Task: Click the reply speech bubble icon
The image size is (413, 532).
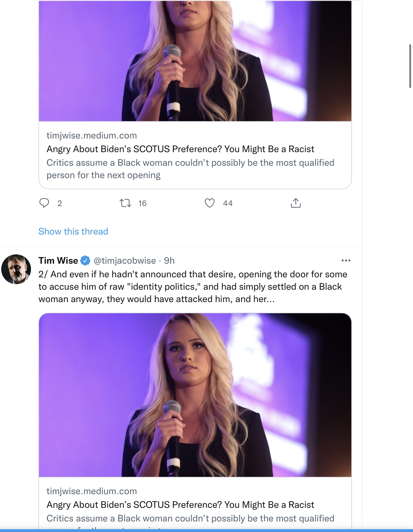Action: [x=44, y=203]
